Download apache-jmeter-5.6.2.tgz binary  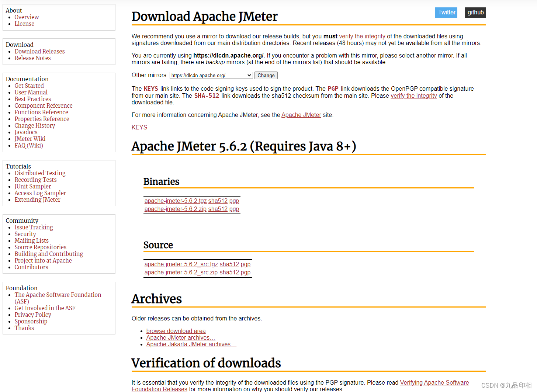[176, 201]
